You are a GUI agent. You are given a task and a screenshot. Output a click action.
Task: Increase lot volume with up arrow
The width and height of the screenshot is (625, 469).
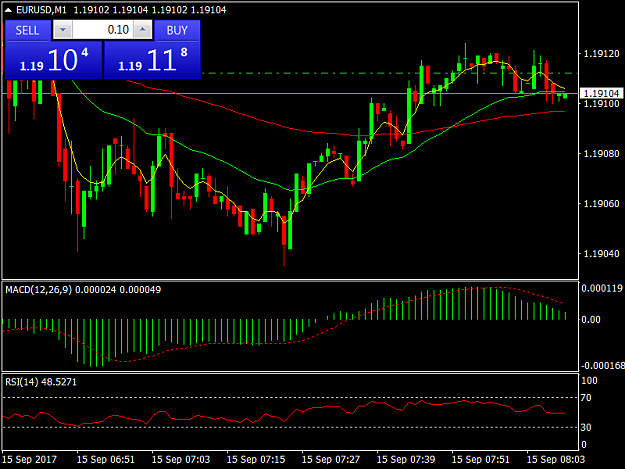(x=142, y=30)
